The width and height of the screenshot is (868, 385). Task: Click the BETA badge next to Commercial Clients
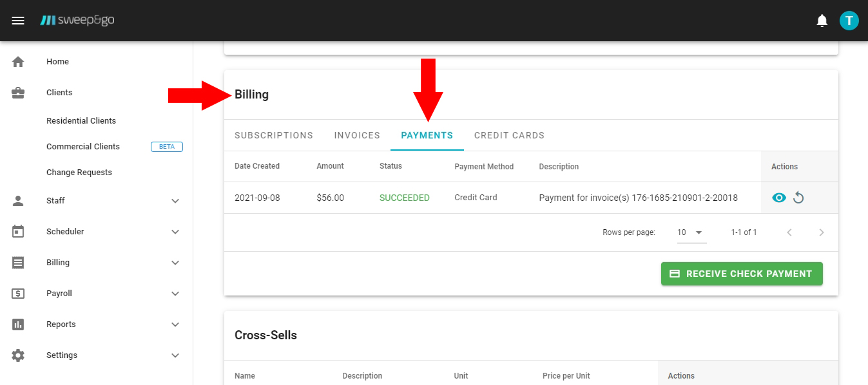point(166,146)
